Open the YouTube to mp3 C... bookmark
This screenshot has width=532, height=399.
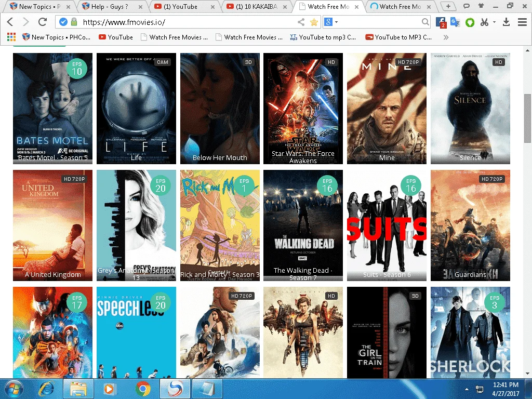click(323, 37)
